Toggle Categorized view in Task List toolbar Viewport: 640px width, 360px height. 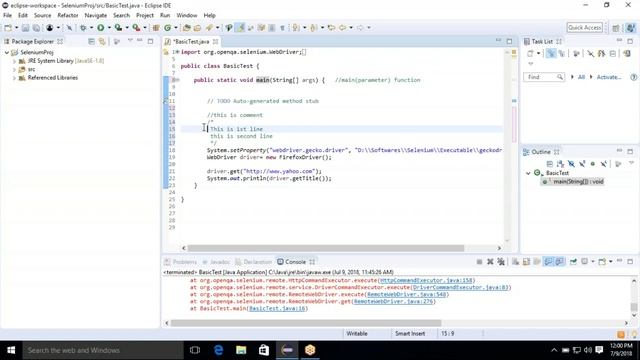[551, 53]
